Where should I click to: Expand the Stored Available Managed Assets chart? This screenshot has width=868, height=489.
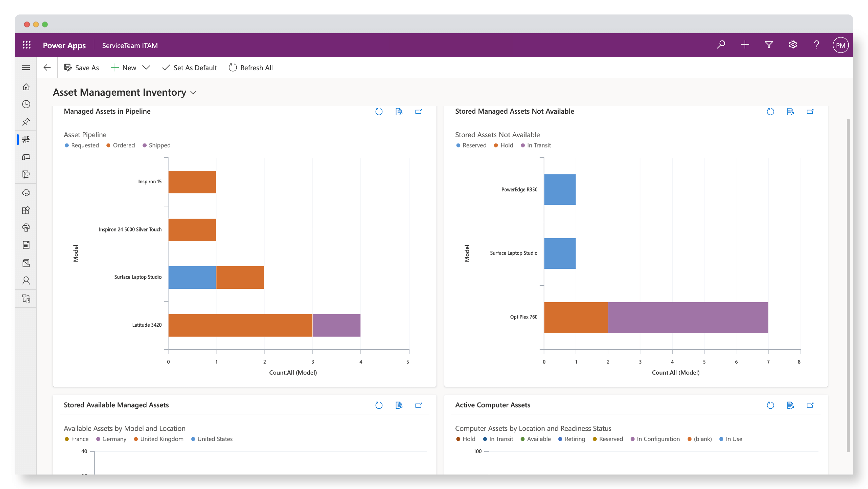click(x=418, y=405)
